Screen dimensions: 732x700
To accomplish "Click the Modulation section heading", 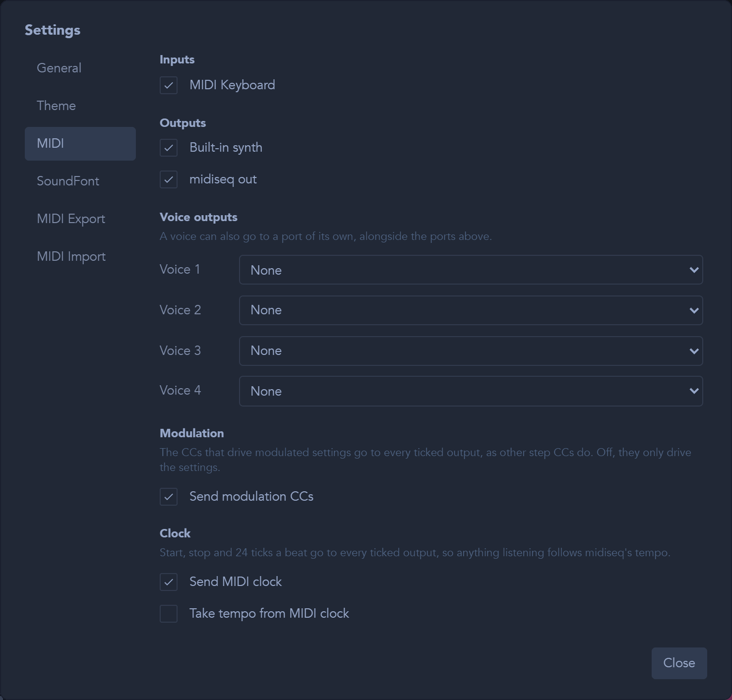I will 192,433.
